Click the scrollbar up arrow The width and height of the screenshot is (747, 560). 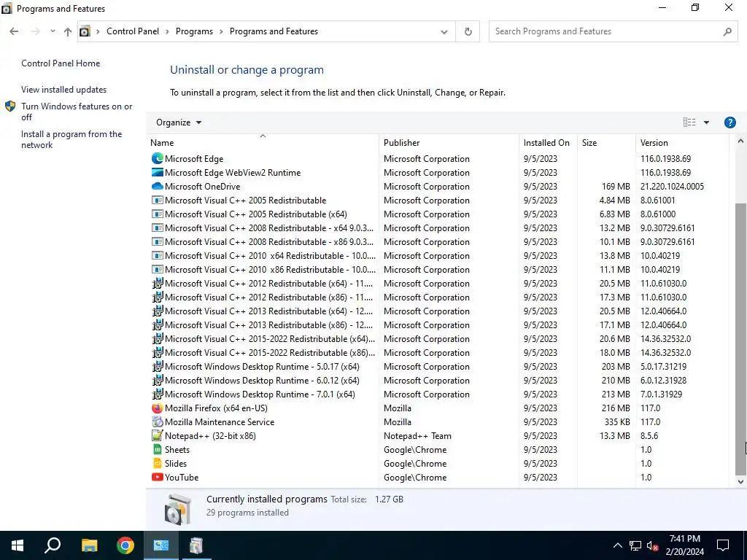pyautogui.click(x=740, y=141)
